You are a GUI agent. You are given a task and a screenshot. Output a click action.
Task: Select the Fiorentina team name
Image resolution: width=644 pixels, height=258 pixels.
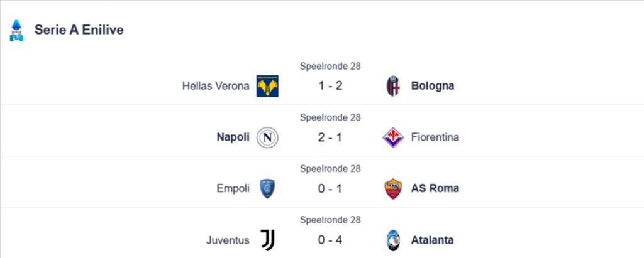[435, 137]
